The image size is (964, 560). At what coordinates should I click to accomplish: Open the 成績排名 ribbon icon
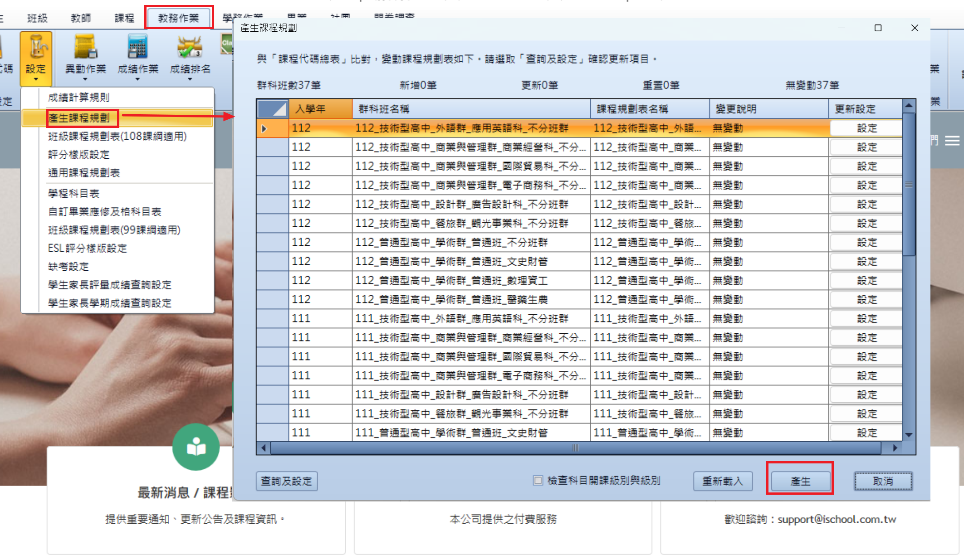(190, 47)
